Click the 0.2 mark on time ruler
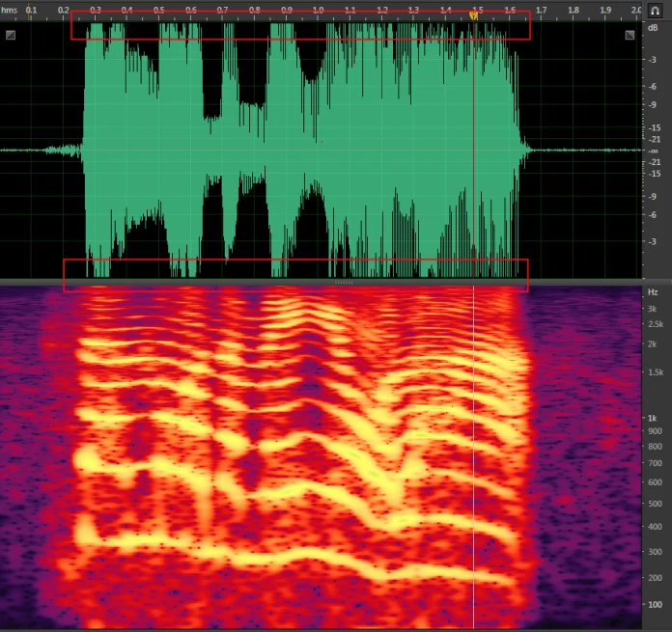 (64, 10)
